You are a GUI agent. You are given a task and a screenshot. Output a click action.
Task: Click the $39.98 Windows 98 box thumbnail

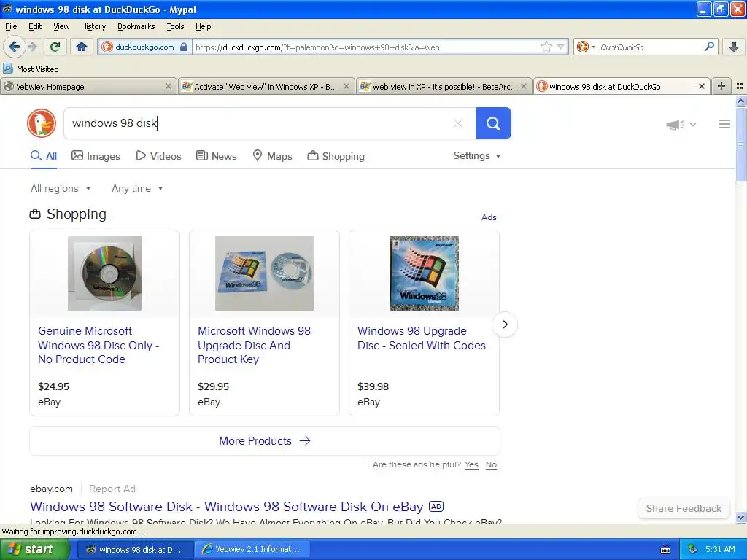pyautogui.click(x=424, y=273)
